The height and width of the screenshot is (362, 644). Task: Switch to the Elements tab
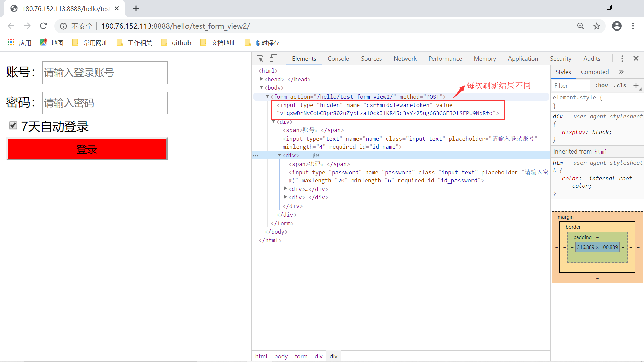304,59
